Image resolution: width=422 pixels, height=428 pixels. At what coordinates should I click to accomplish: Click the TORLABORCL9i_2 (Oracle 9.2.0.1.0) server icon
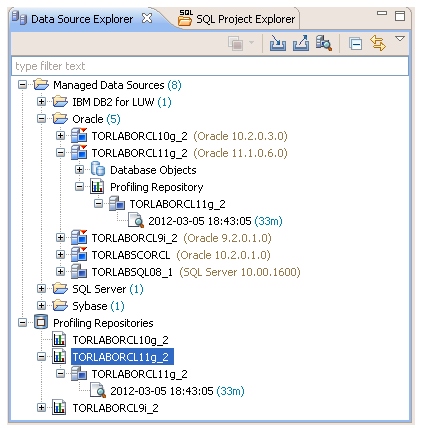79,238
